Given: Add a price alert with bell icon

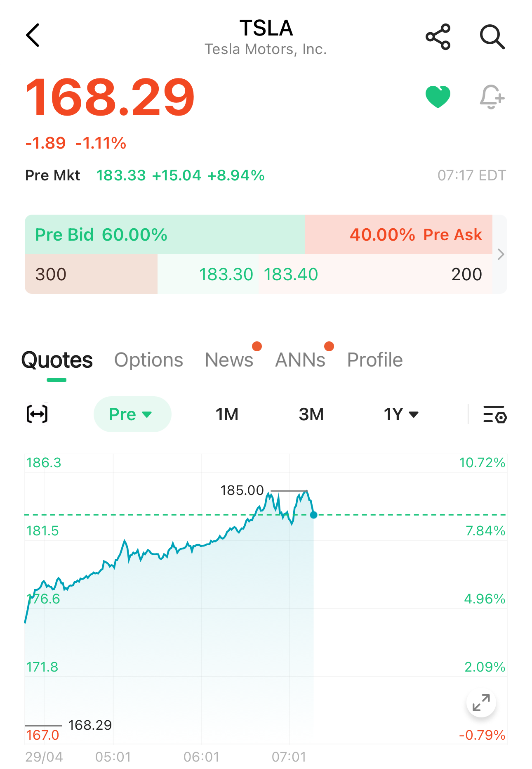Looking at the screenshot, I should pyautogui.click(x=492, y=97).
